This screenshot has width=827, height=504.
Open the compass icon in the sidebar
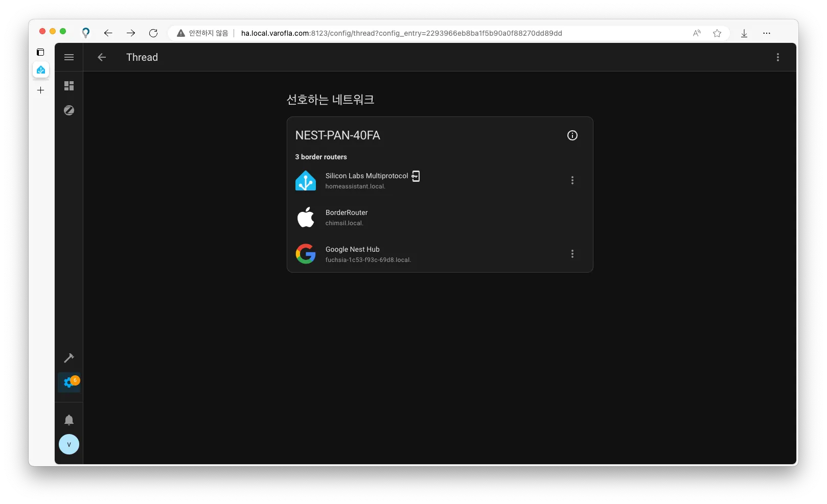click(x=69, y=110)
